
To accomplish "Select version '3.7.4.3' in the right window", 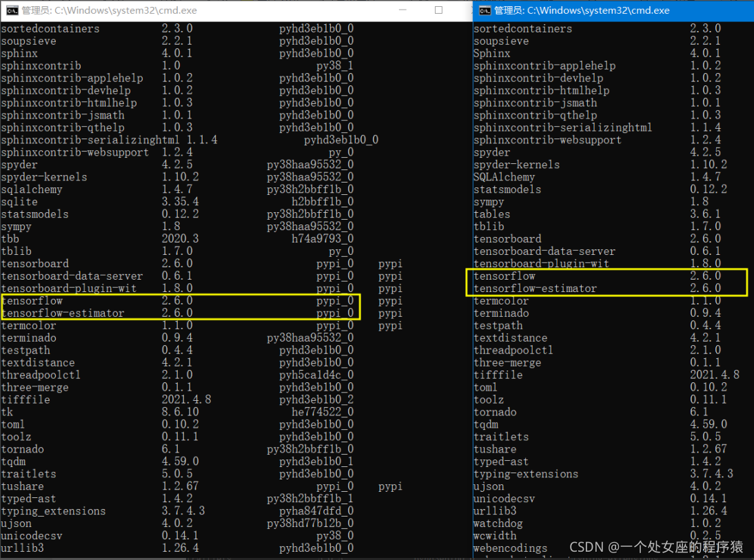I will 712,474.
